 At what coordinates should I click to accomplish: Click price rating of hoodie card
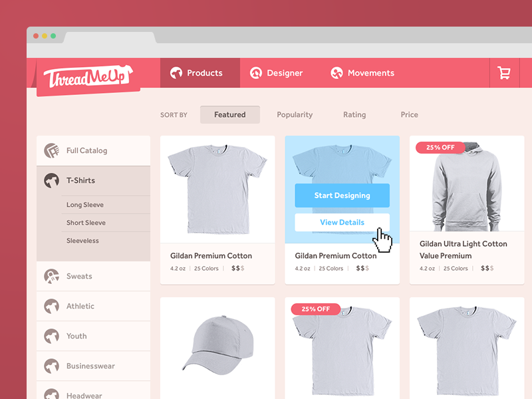pyautogui.click(x=487, y=269)
